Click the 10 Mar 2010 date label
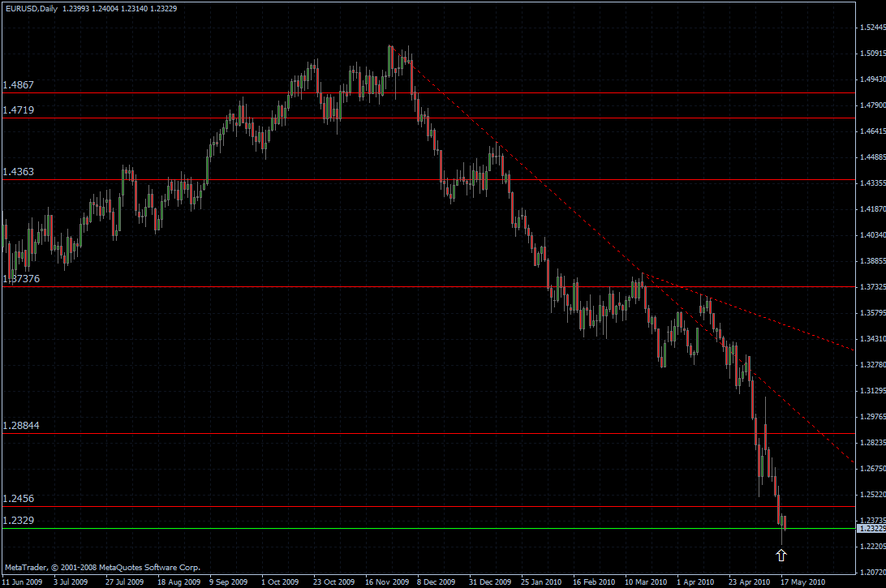Screen dimensions: 886x588 coord(646,582)
